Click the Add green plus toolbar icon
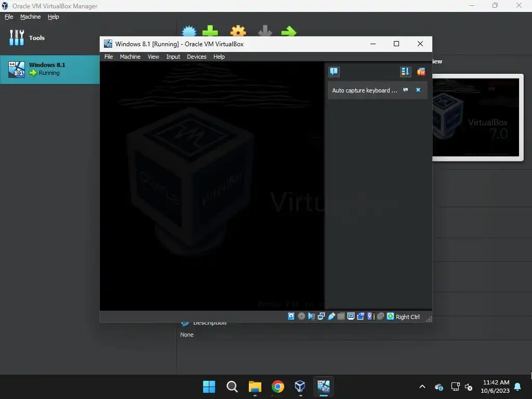Viewport: 532px width, 399px height. pyautogui.click(x=210, y=31)
